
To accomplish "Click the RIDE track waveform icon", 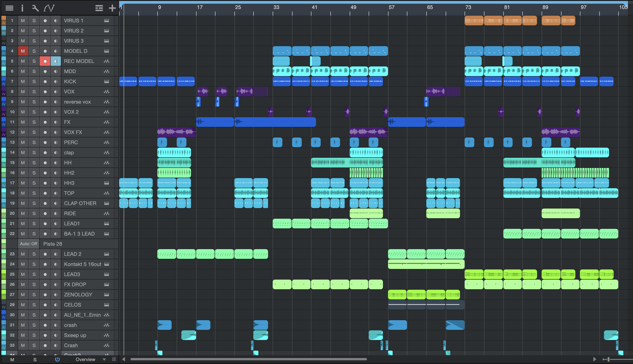I will (107, 214).
